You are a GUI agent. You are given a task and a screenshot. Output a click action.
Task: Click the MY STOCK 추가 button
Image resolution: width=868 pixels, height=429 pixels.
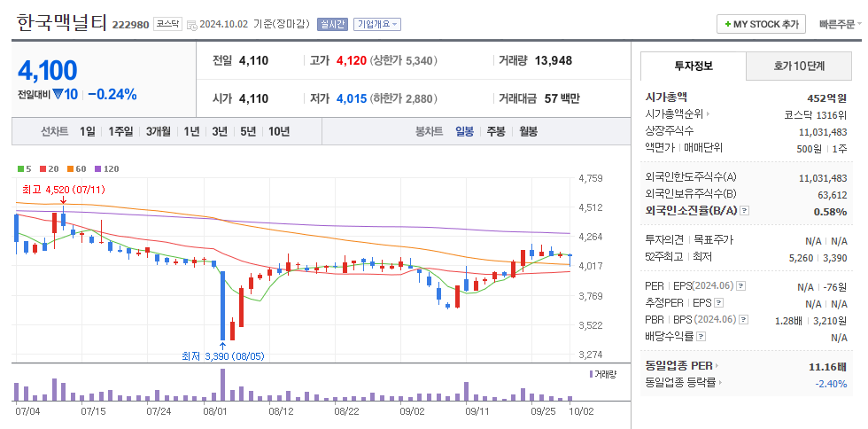(x=761, y=25)
